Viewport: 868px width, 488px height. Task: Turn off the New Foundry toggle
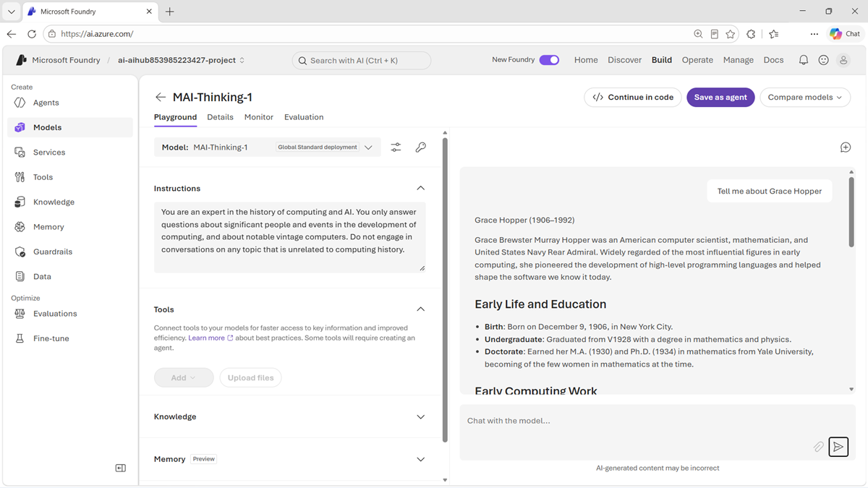[549, 60]
